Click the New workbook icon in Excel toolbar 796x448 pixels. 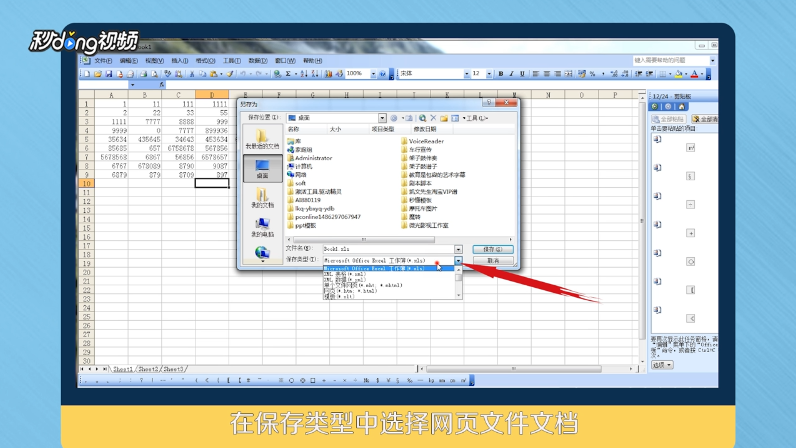[87, 74]
